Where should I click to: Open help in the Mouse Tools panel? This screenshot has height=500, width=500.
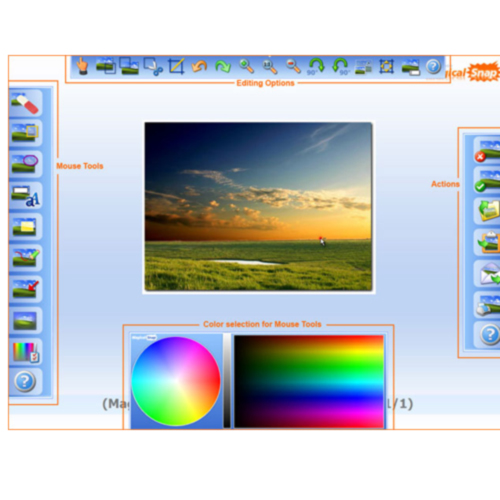(25, 382)
